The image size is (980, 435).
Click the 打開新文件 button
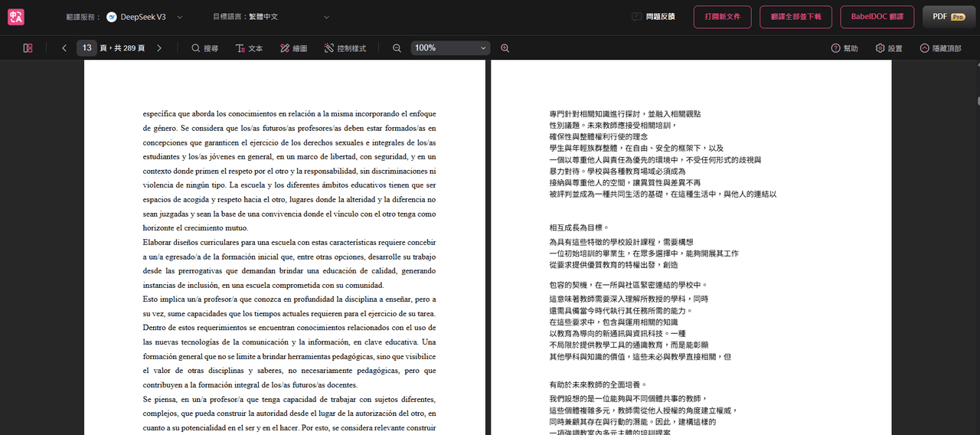722,17
